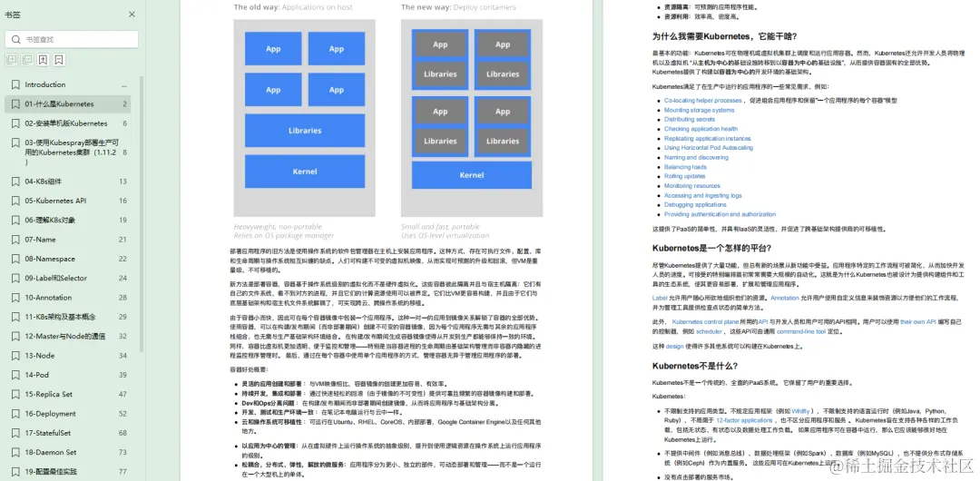Click the magnifier icon in bookmark search

click(x=15, y=39)
